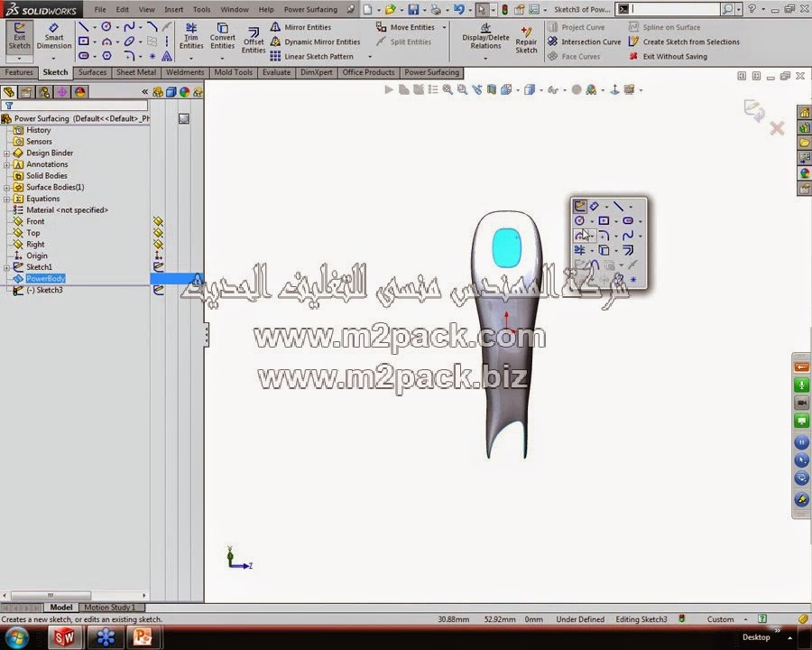Select the Corner Rectangle tool in the ribbon
Image resolution: width=812 pixels, height=650 pixels.
click(83, 41)
